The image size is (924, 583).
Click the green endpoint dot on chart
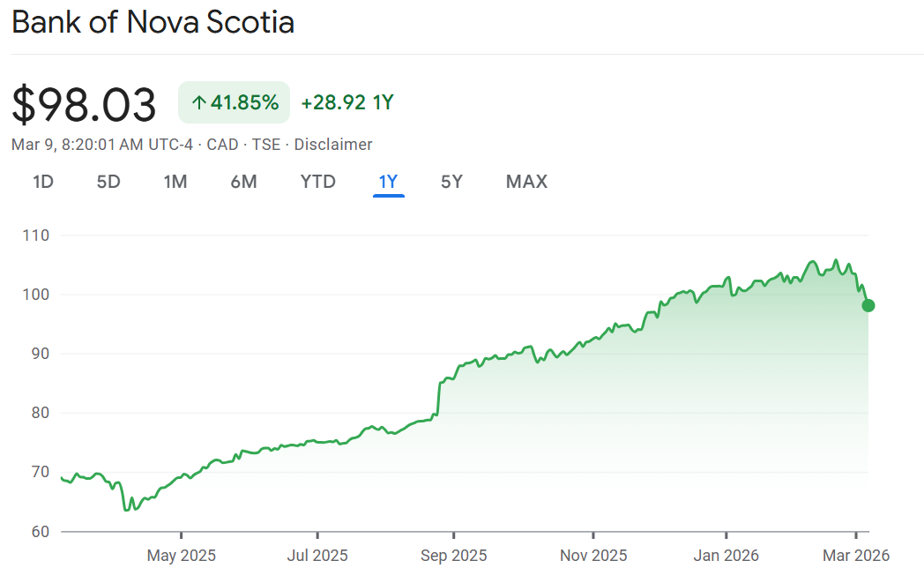[x=868, y=306]
